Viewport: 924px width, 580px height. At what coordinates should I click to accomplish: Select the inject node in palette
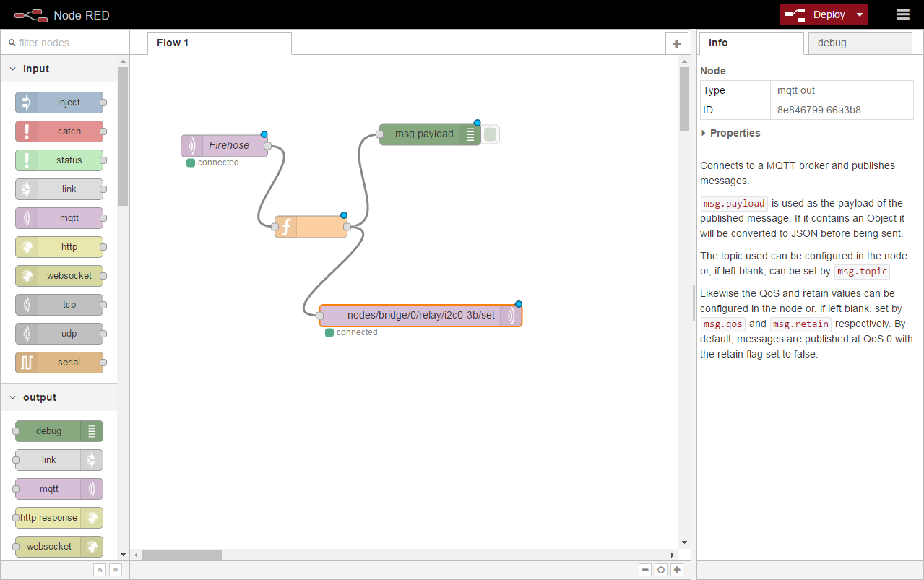point(59,103)
